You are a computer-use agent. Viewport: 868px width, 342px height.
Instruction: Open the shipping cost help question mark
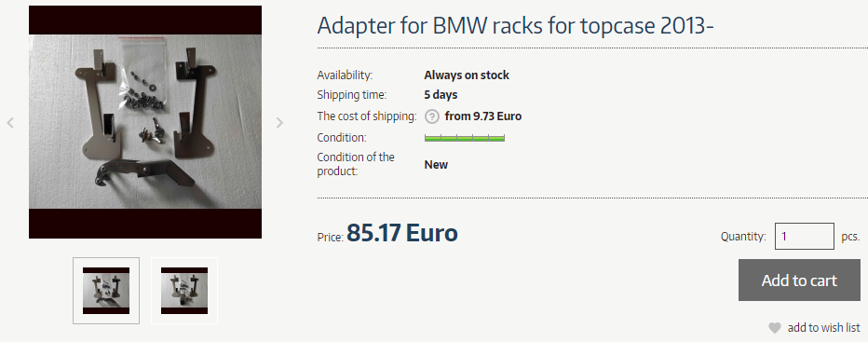[x=432, y=116]
